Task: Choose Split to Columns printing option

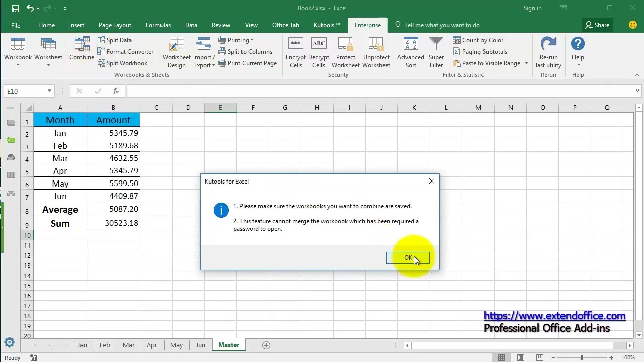Action: click(246, 52)
